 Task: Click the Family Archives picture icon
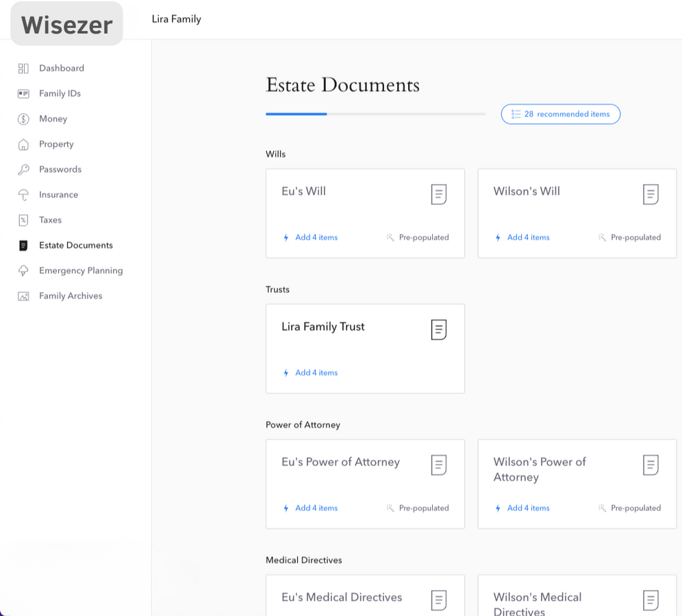23,296
